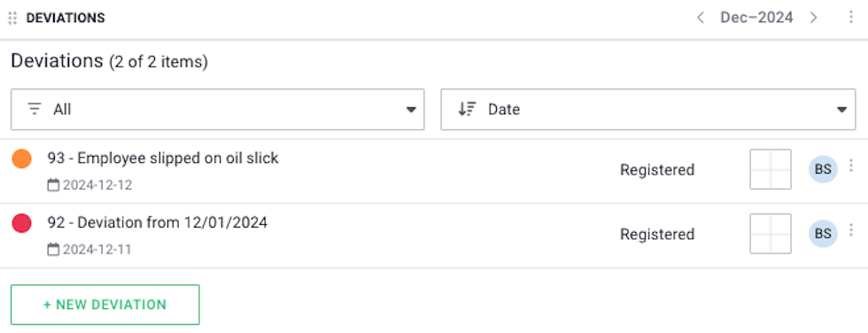The height and width of the screenshot is (333, 868).
Task: Grab the Deviations panel drag handle
Action: [12, 18]
